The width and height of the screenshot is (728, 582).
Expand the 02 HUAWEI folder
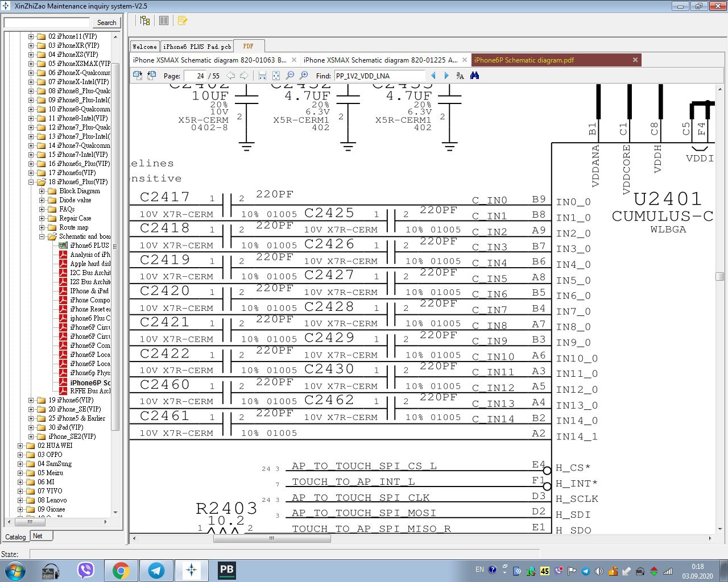click(20, 446)
